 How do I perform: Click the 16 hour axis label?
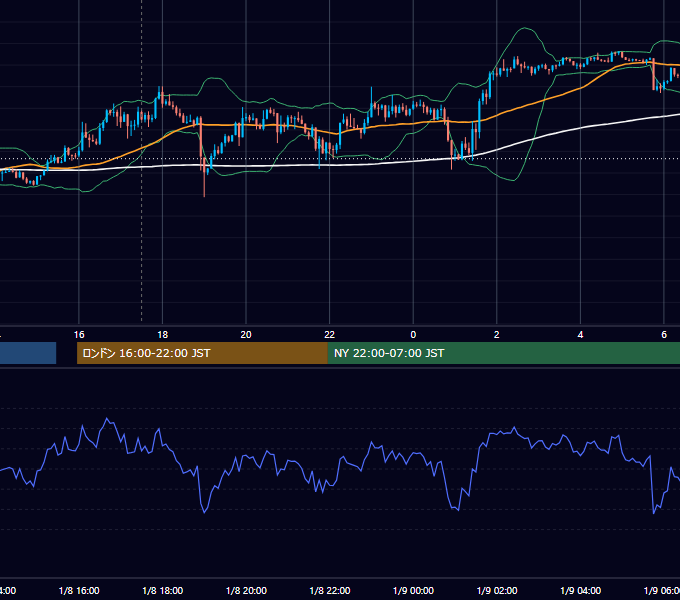pos(79,335)
